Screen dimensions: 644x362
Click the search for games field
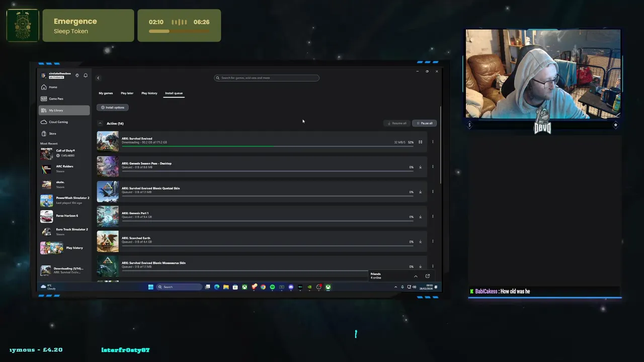pos(267,78)
